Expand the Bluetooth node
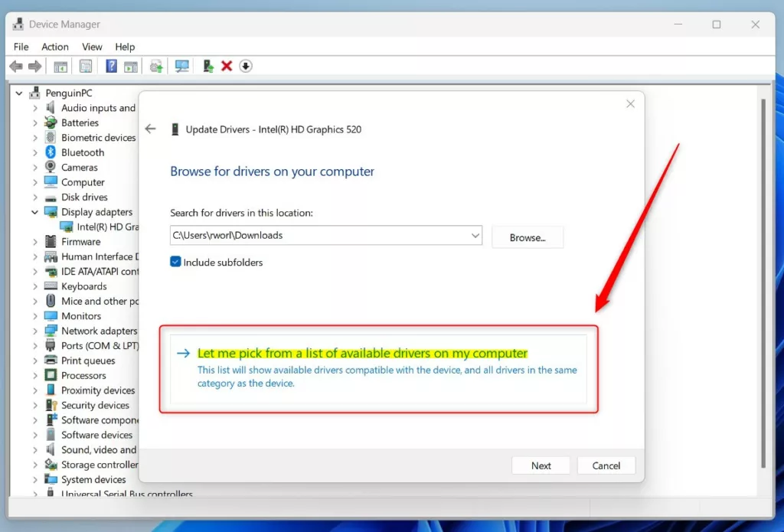 coord(34,152)
